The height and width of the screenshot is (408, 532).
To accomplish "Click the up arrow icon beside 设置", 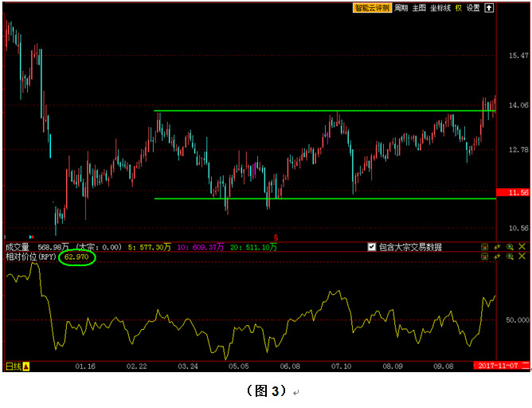I will click(489, 8).
